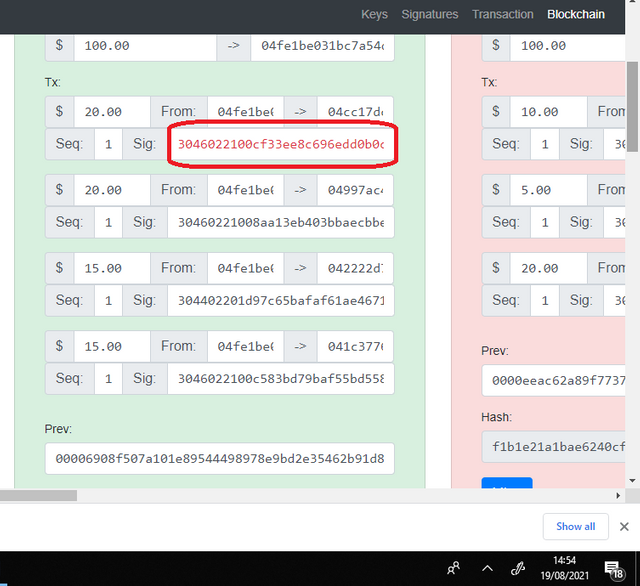Edit Seq value beside 30460221008aa signature
Viewport: 640px width, 586px height.
click(108, 222)
